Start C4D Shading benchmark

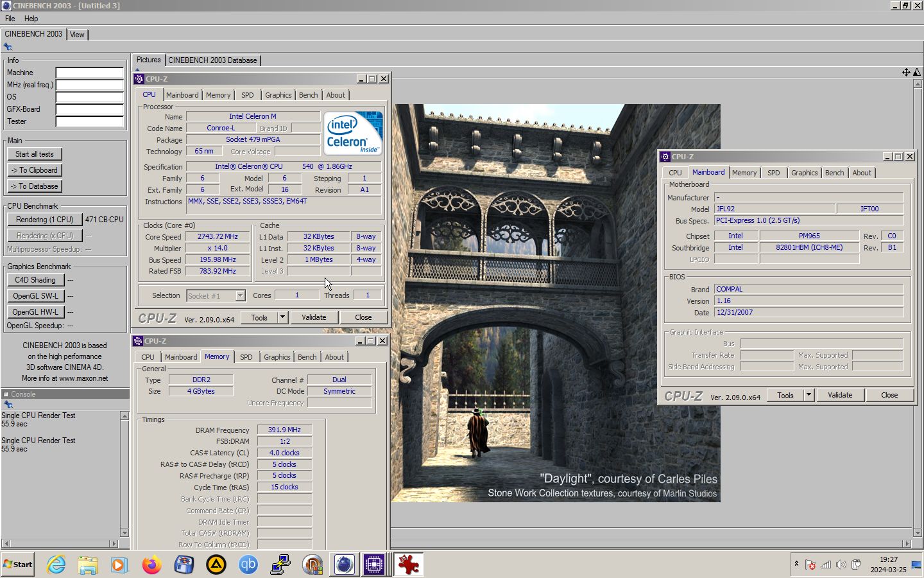(35, 280)
